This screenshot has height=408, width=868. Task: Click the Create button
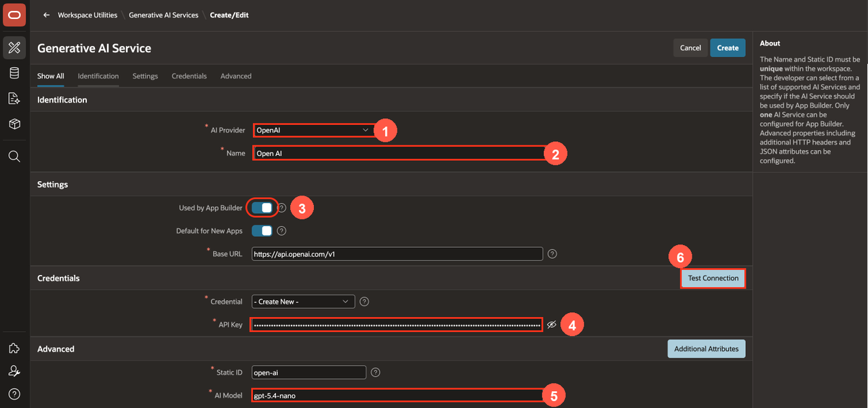[x=728, y=48]
